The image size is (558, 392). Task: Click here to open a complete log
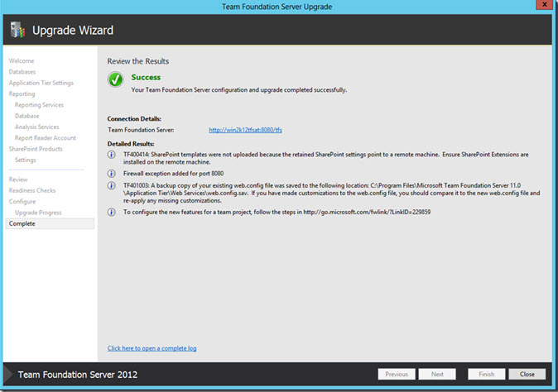[x=152, y=348]
